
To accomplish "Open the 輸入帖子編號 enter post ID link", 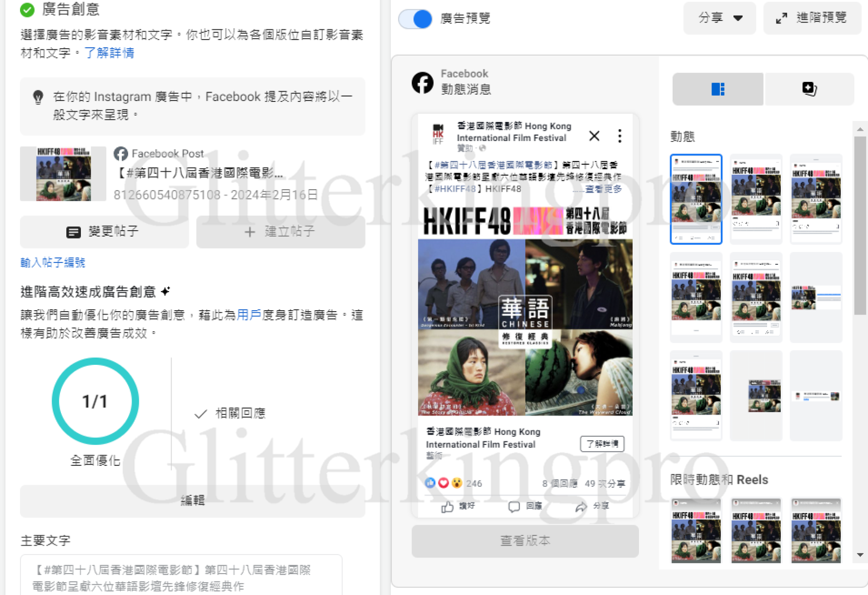I will tap(53, 263).
